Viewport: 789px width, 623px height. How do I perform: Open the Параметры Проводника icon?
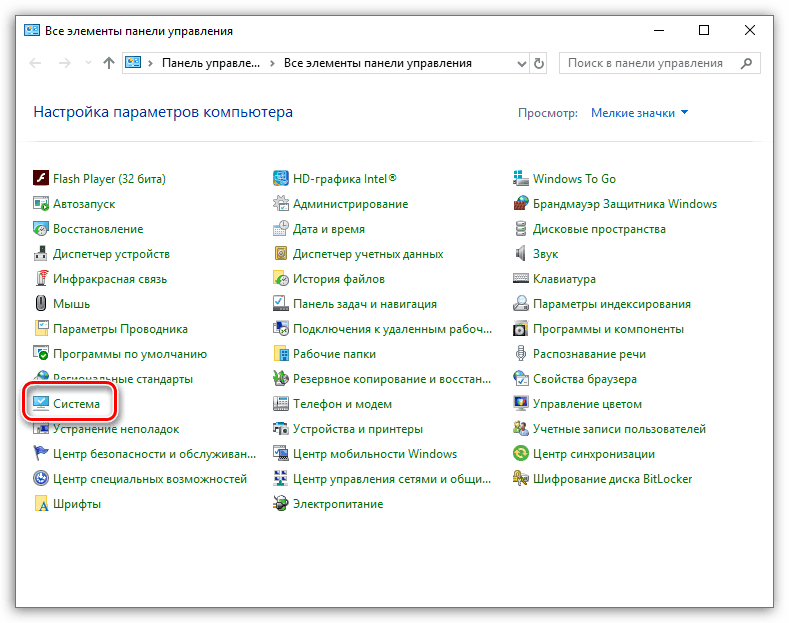[x=41, y=328]
